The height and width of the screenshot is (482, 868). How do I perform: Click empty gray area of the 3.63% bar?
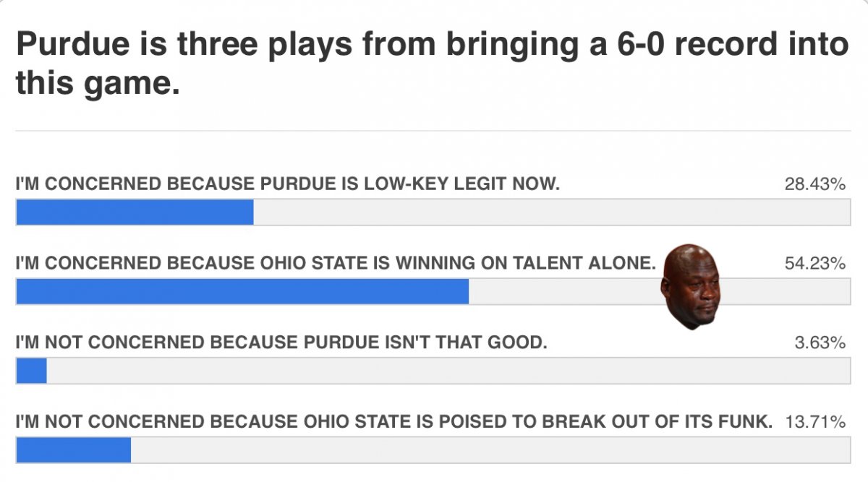448,370
